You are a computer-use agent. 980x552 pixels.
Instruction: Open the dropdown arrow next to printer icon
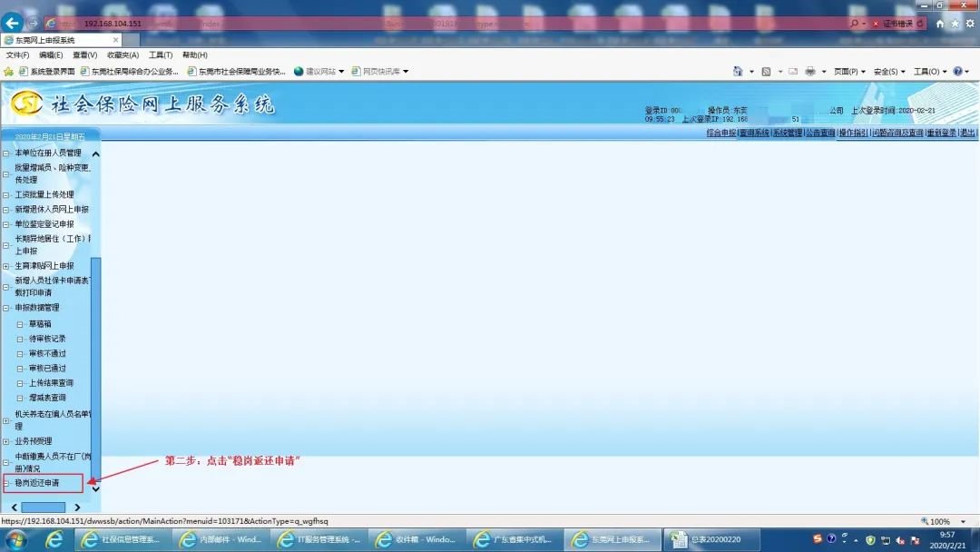(x=824, y=71)
